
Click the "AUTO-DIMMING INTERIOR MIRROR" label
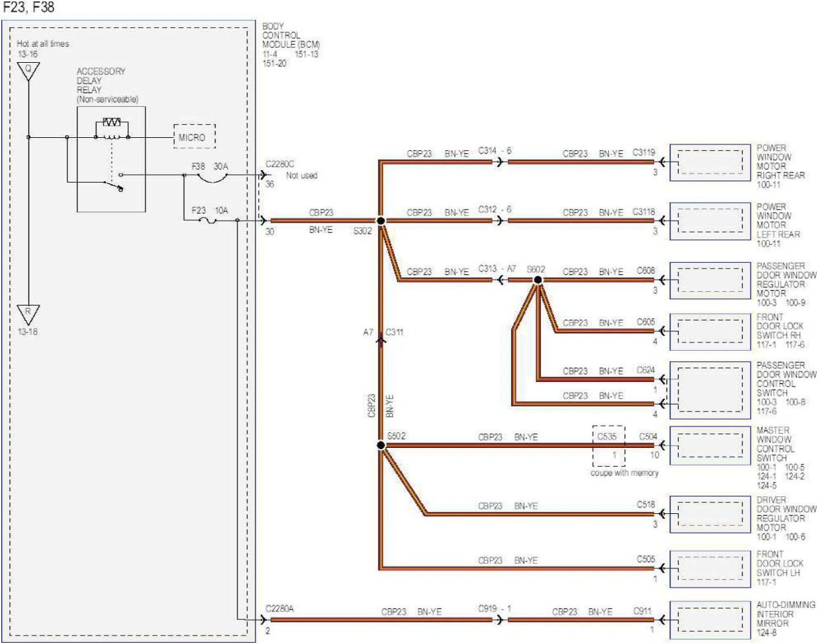click(x=786, y=614)
